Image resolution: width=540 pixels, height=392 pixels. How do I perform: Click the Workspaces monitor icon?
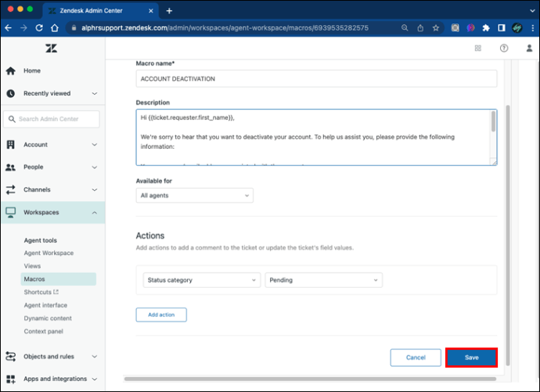tap(11, 212)
